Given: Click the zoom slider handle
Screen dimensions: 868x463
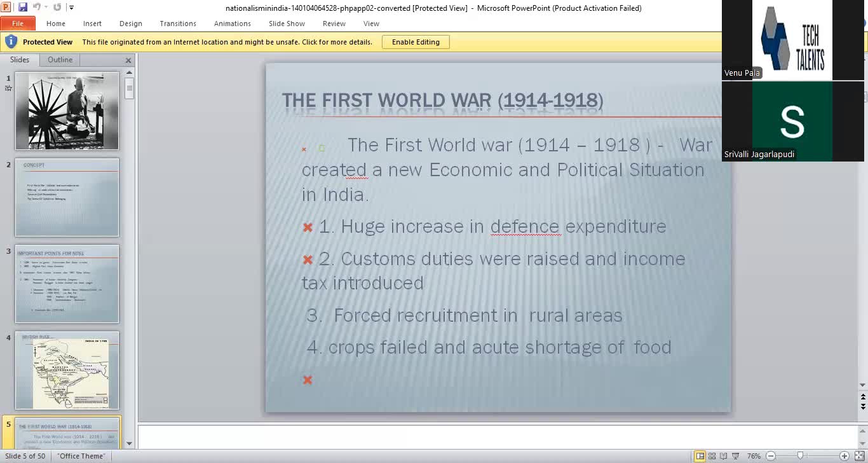Looking at the screenshot, I should pyautogui.click(x=800, y=456).
